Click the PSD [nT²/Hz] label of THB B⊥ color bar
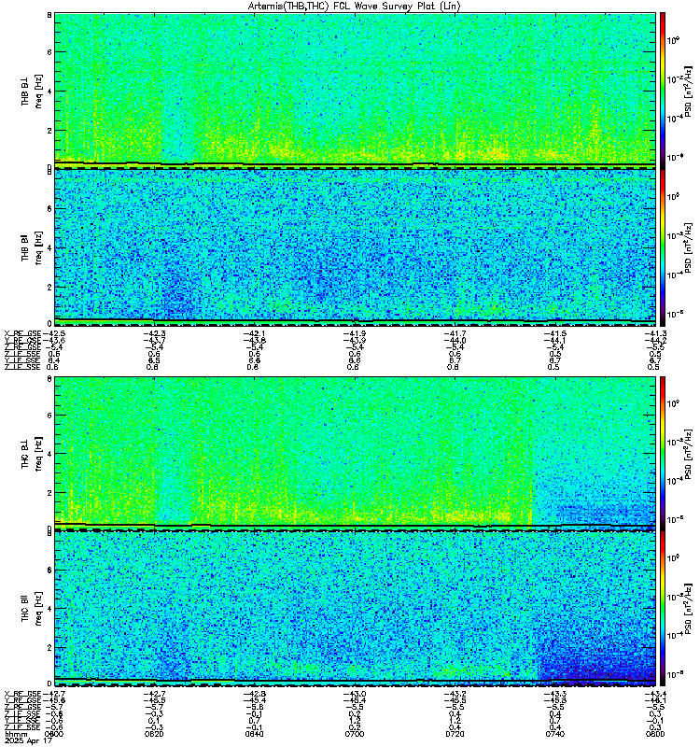The height and width of the screenshot is (747, 700). 689,91
